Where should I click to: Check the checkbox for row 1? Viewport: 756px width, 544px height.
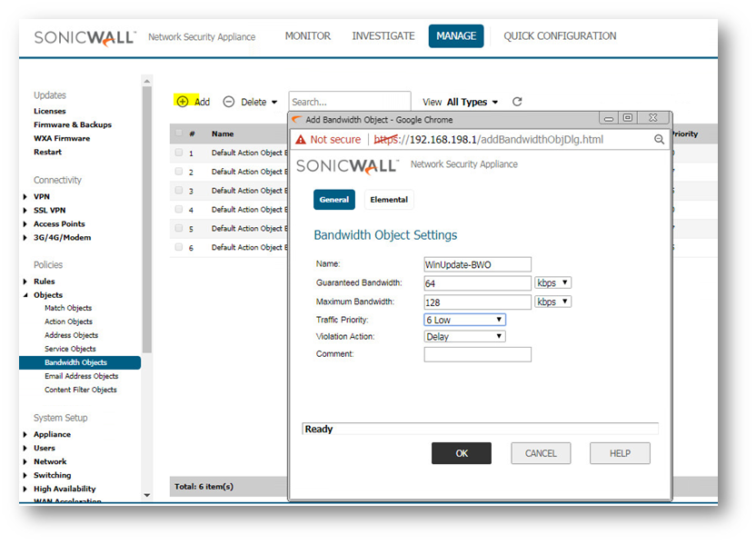[x=179, y=153]
